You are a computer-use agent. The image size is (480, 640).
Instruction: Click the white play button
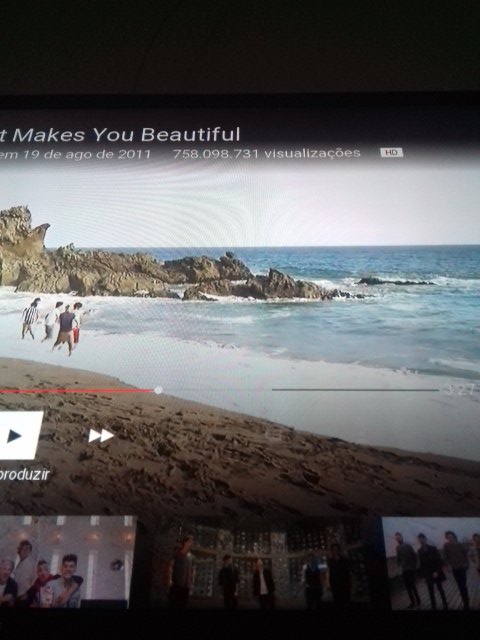click(20, 436)
